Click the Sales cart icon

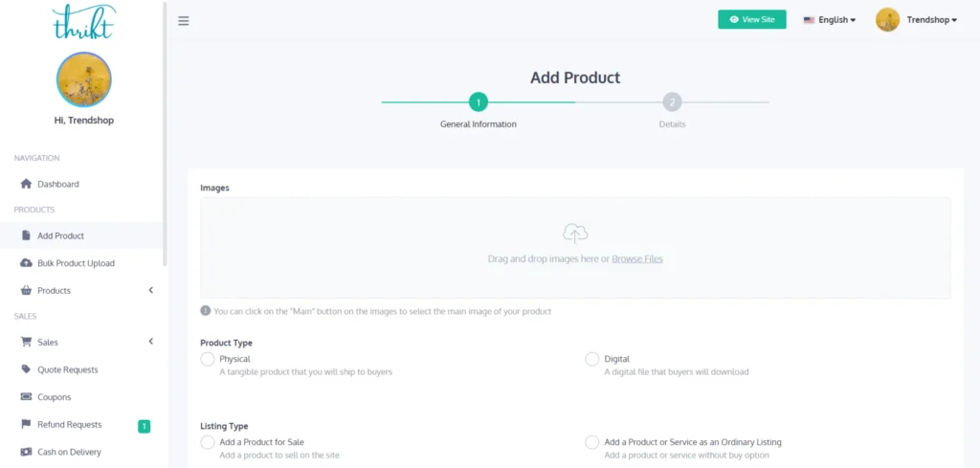pos(26,342)
